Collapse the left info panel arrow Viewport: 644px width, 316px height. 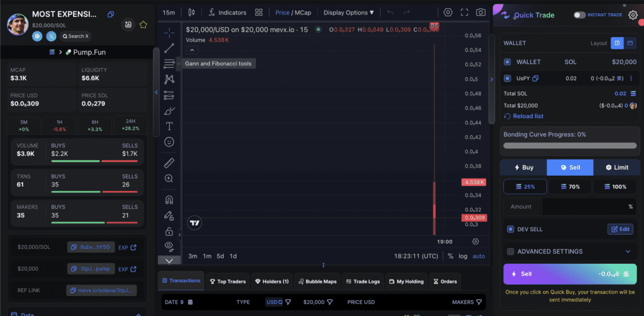(x=156, y=92)
